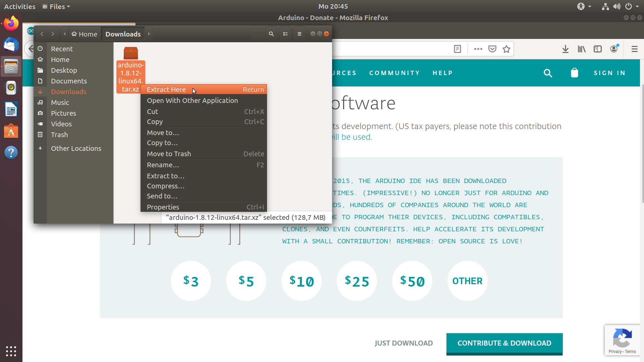
Task: Select Open With Other Application
Action: 204,101
